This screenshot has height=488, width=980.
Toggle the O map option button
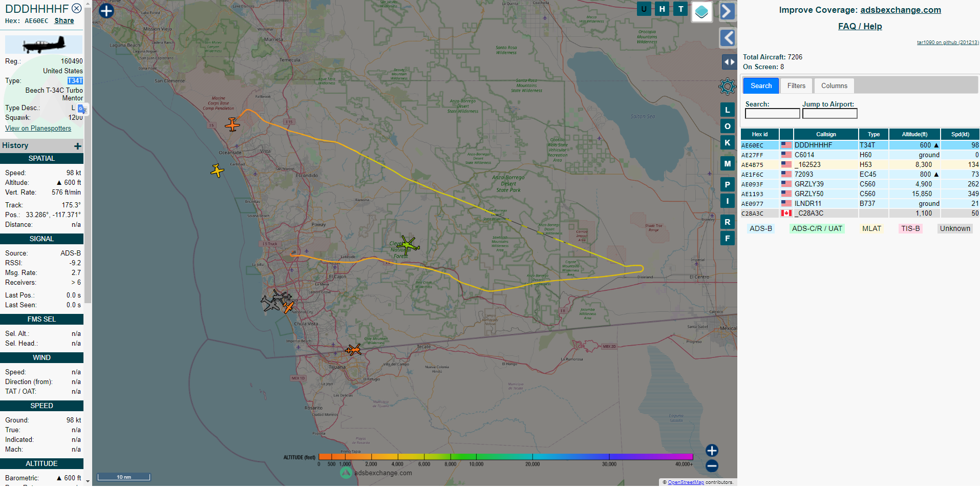pos(728,126)
